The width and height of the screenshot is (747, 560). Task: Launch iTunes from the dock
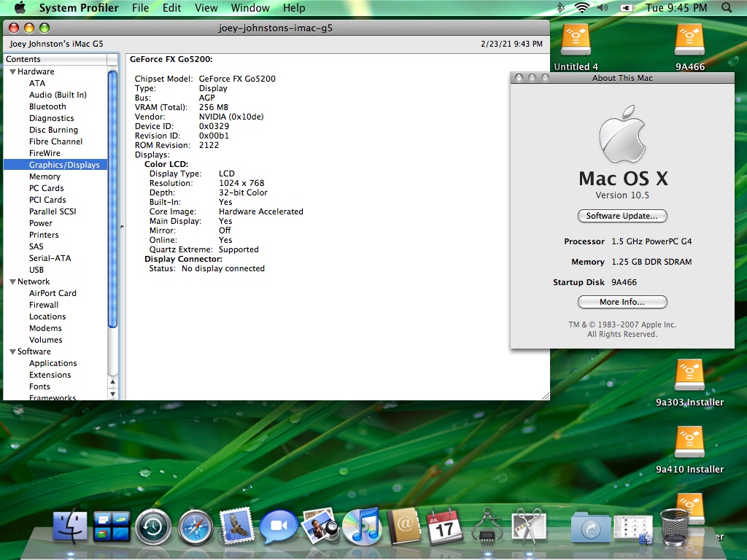click(x=362, y=526)
